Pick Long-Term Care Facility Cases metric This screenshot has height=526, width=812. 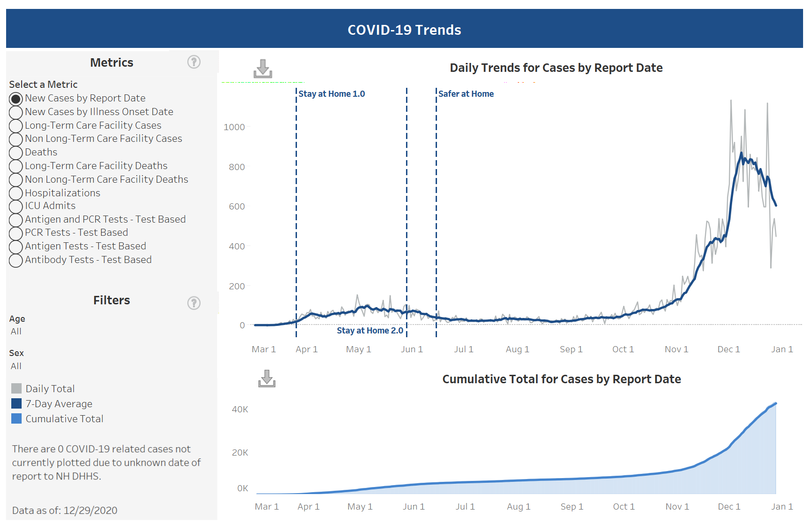click(x=16, y=126)
